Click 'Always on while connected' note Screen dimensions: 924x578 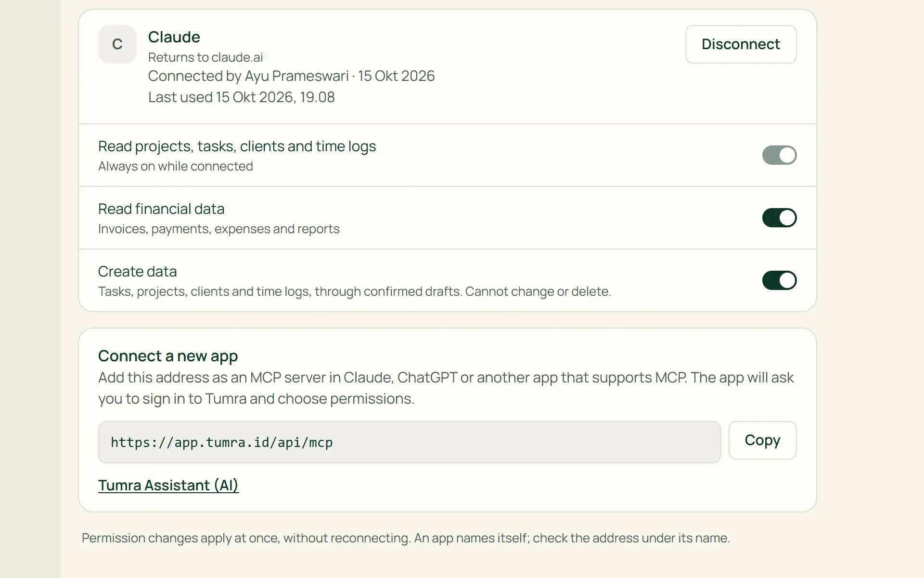click(x=176, y=166)
